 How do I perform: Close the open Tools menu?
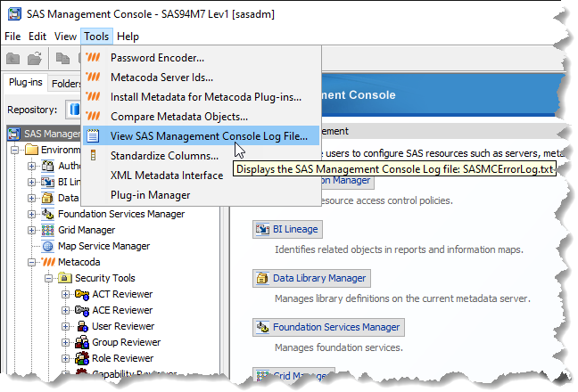pos(96,37)
